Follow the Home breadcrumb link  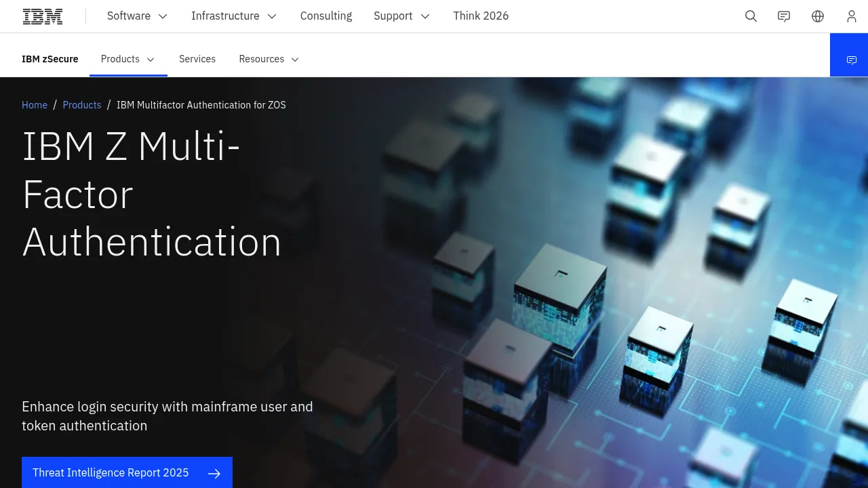coord(35,105)
